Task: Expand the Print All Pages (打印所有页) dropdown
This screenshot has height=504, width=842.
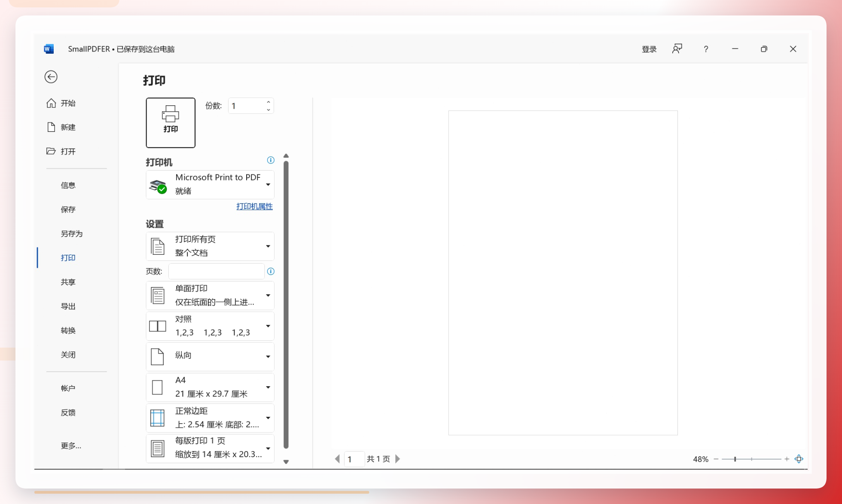Action: [x=210, y=246]
